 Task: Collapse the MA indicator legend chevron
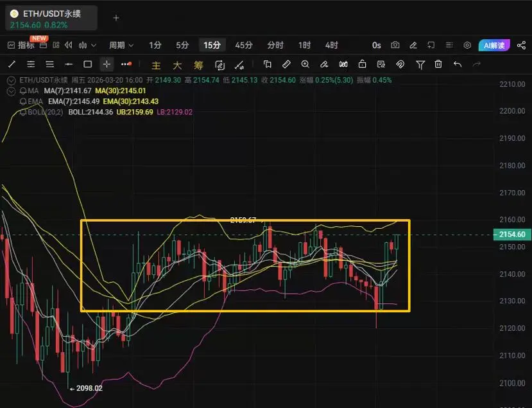[11, 91]
